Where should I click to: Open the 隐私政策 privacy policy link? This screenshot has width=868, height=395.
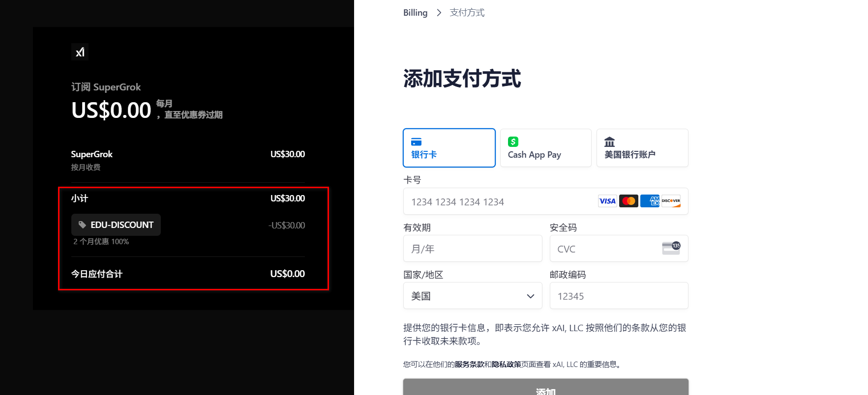point(507,365)
